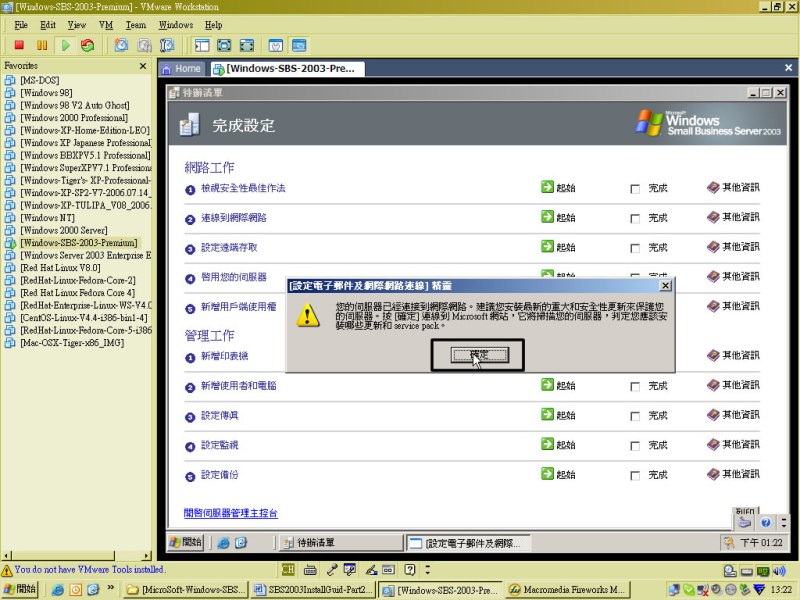Image resolution: width=800 pixels, height=600 pixels.
Task: Click 起始 arrow for 設定監視
Action: pos(547,444)
